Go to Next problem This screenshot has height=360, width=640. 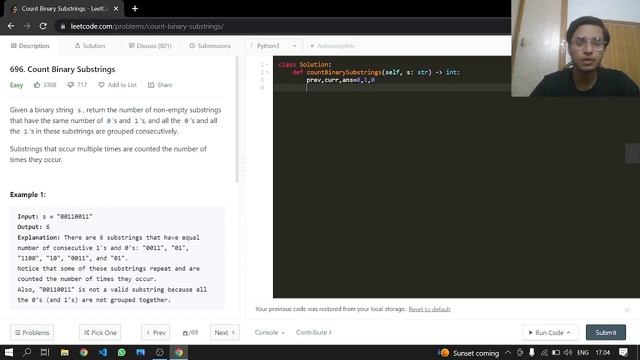click(x=224, y=333)
